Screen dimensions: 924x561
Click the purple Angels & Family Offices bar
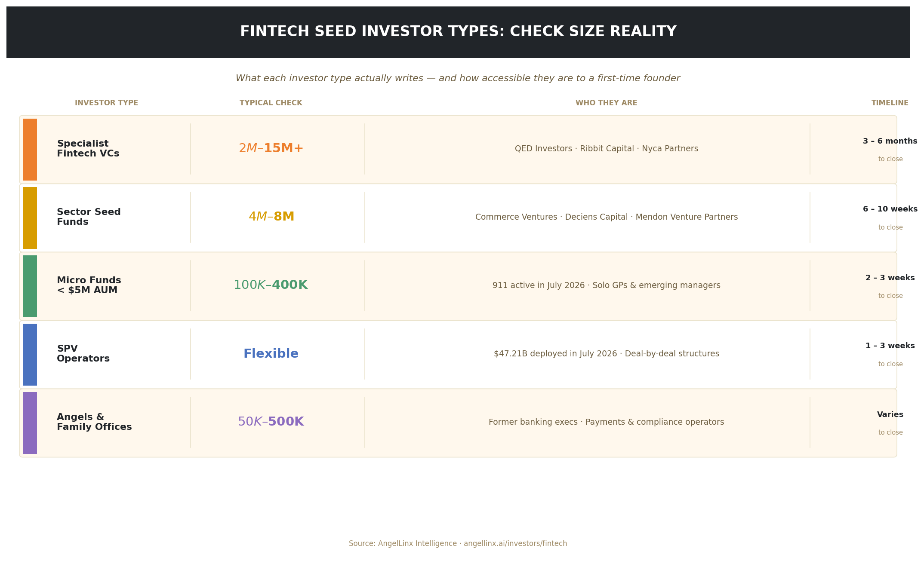pyautogui.click(x=30, y=423)
